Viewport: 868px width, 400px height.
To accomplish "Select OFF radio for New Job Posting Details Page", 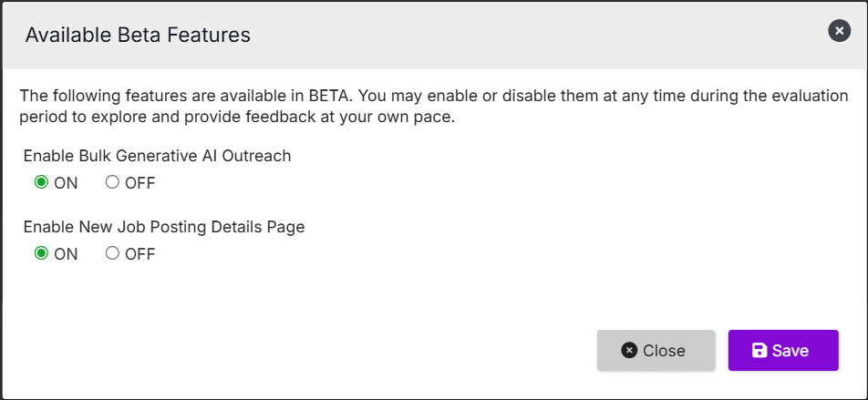I will (112, 253).
